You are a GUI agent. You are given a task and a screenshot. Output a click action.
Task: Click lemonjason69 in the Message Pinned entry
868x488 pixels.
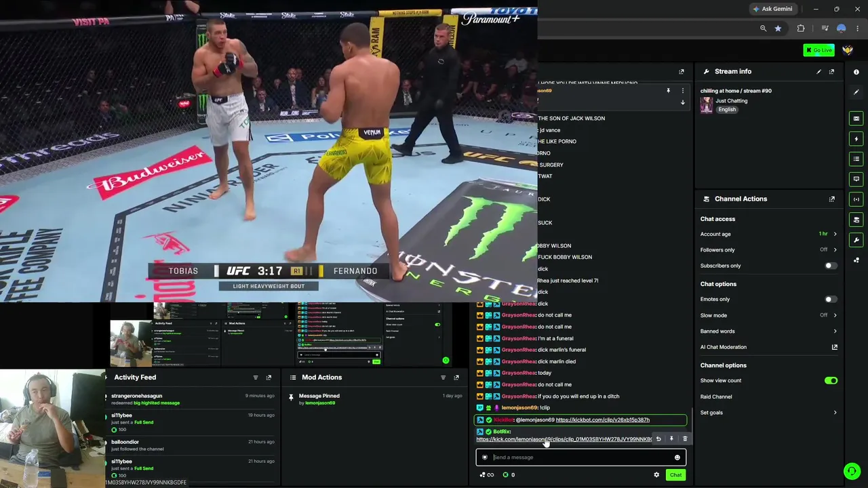320,403
